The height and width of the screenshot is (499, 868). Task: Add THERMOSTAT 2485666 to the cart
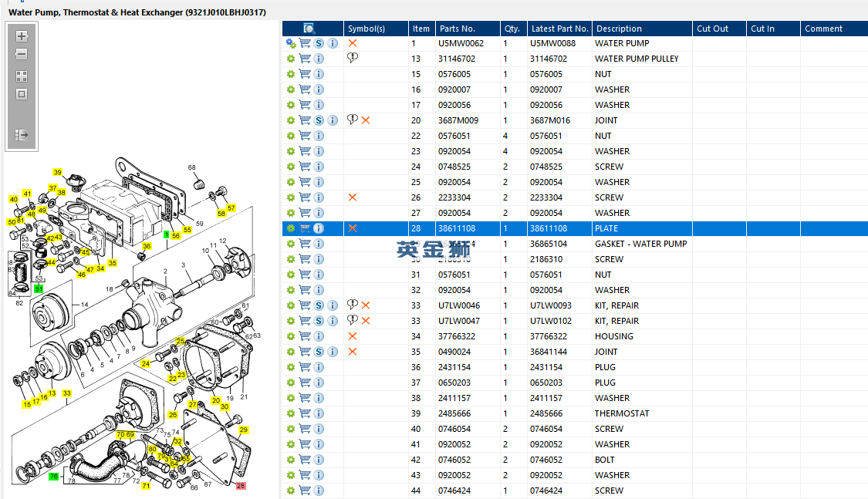305,413
